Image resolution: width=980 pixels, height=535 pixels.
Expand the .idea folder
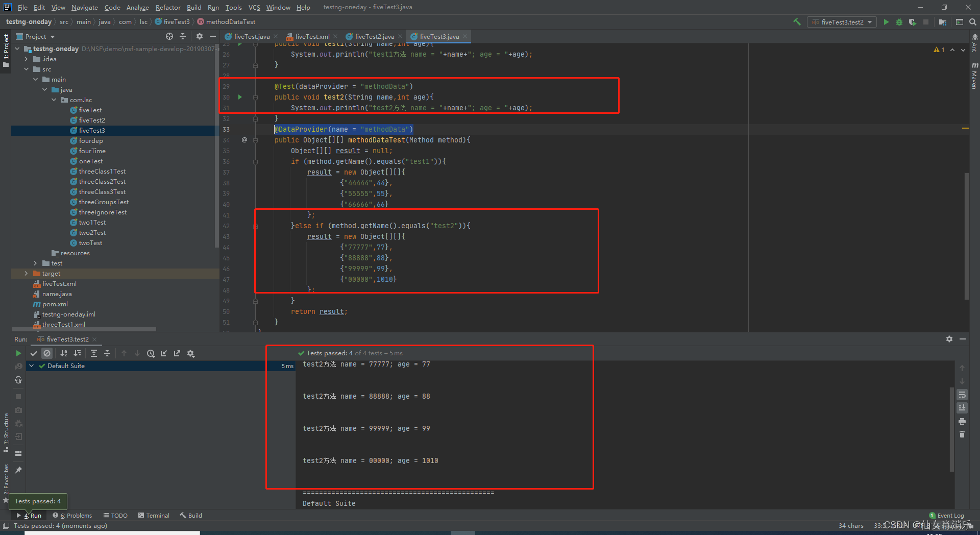point(27,59)
